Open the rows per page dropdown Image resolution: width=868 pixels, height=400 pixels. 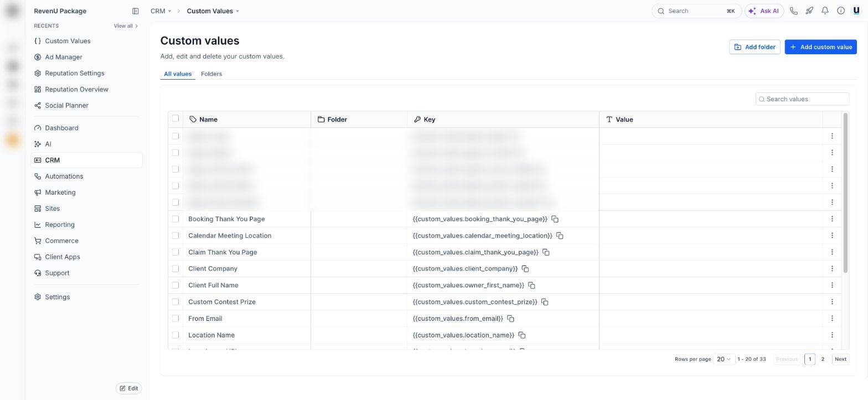tap(724, 360)
